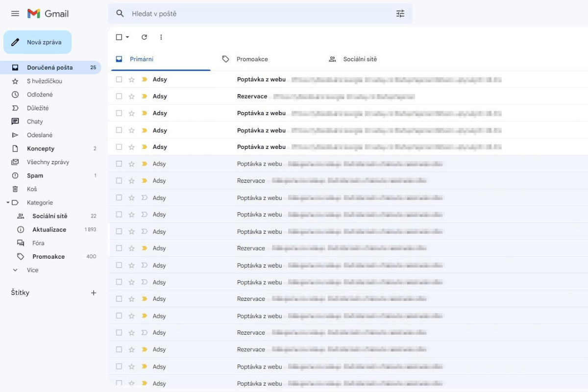Click the tag icon beside sidebar 'Promoakce'

point(21,257)
